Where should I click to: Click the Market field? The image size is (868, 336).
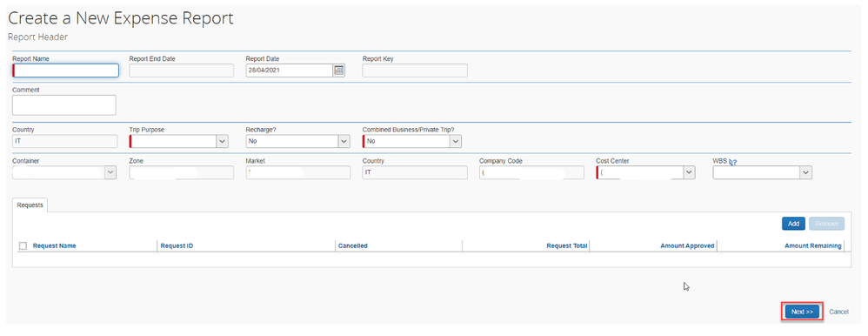tap(297, 173)
